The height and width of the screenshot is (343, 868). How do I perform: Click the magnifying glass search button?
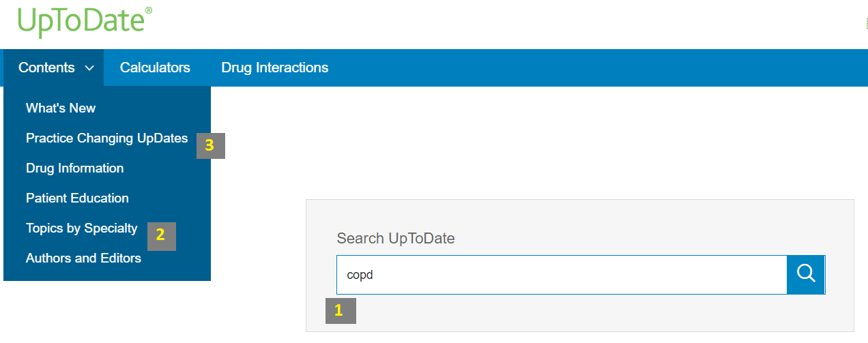(x=806, y=275)
